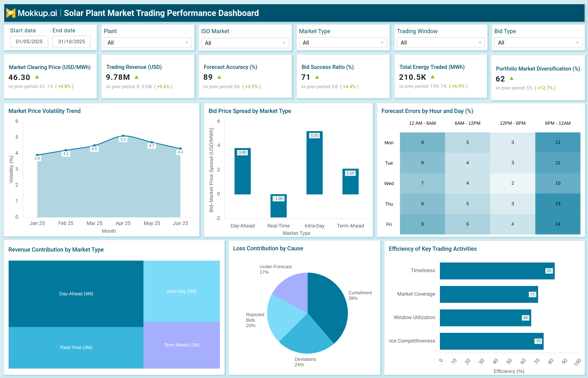Click the 12 AM - 6AM column header
Viewport: 588px width, 378px height.
tap(422, 123)
